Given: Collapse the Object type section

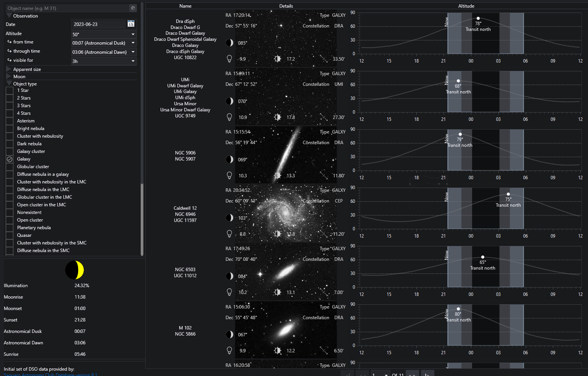Looking at the screenshot, I should click(9, 84).
